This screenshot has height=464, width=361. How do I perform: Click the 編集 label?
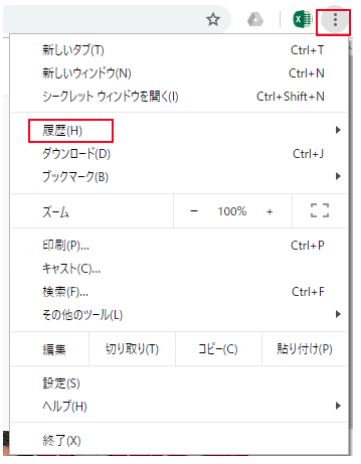(54, 350)
